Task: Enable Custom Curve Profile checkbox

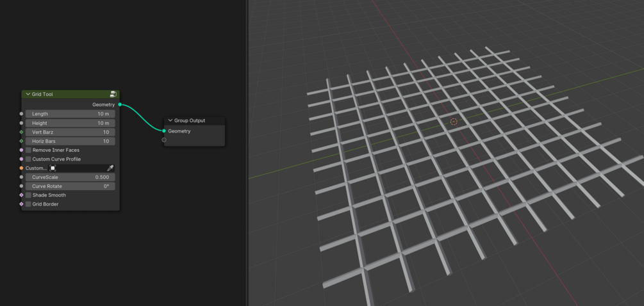Action: pos(28,159)
